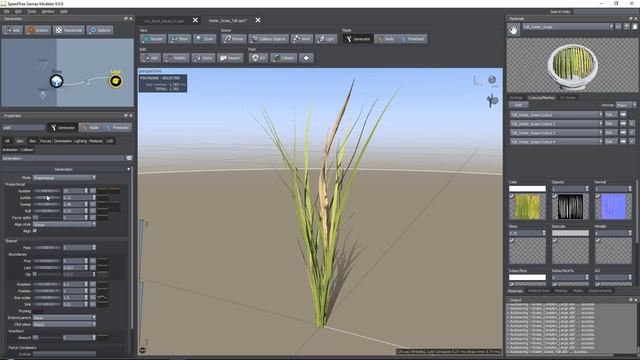Open the Tall_Water_Grass Cutout 4 dropdown
The image size is (640, 360).
[x=556, y=142]
